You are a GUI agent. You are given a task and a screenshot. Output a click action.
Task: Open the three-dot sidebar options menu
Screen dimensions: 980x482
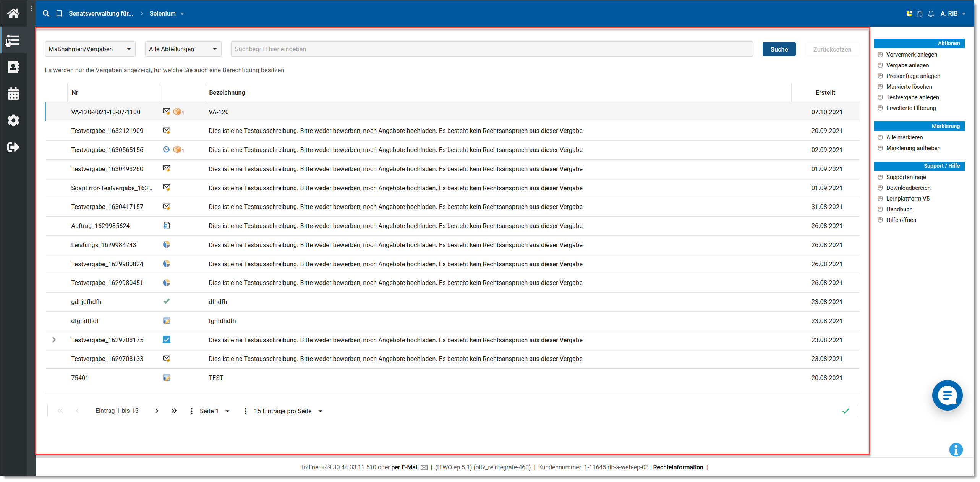[31, 8]
